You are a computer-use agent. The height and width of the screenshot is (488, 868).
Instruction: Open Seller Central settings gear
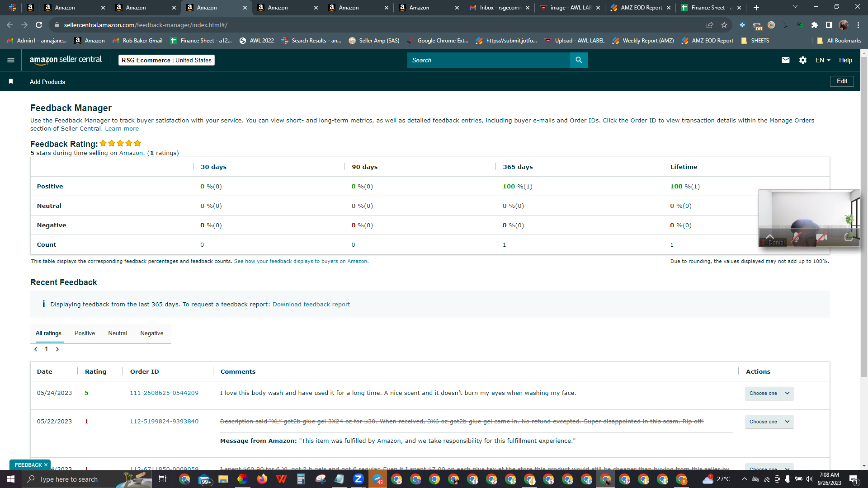coord(803,60)
